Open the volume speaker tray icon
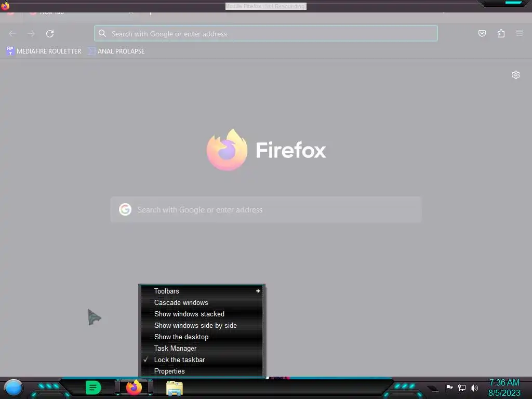The height and width of the screenshot is (399, 532). tap(474, 388)
